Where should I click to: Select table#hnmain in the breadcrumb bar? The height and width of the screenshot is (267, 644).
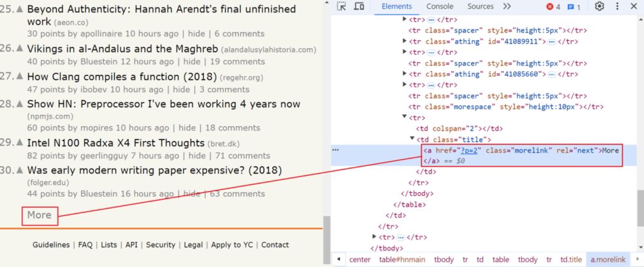[402, 259]
